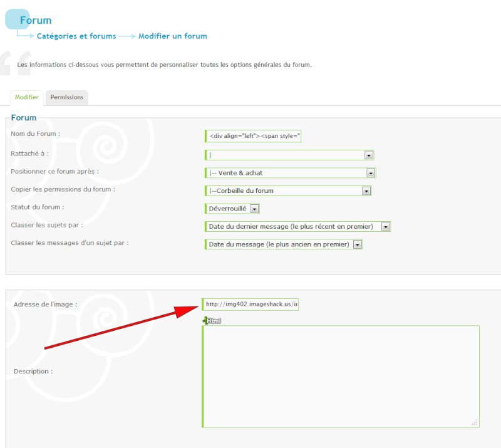
Task: Open the Classer les messages d'un sujet dropdown
Action: [x=284, y=244]
